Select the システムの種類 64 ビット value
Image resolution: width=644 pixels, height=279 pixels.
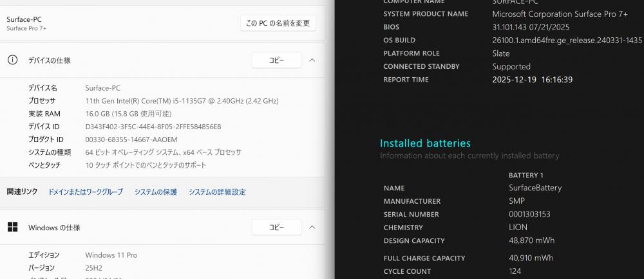(164, 152)
